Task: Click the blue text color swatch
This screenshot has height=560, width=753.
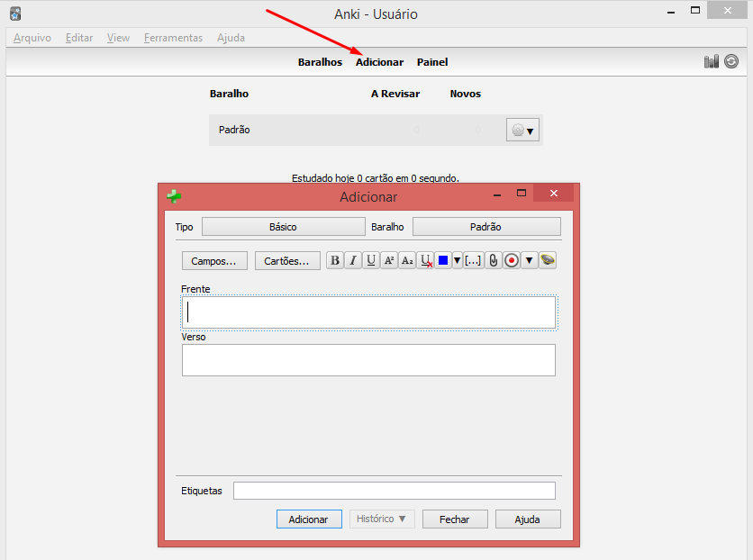Action: click(x=443, y=260)
